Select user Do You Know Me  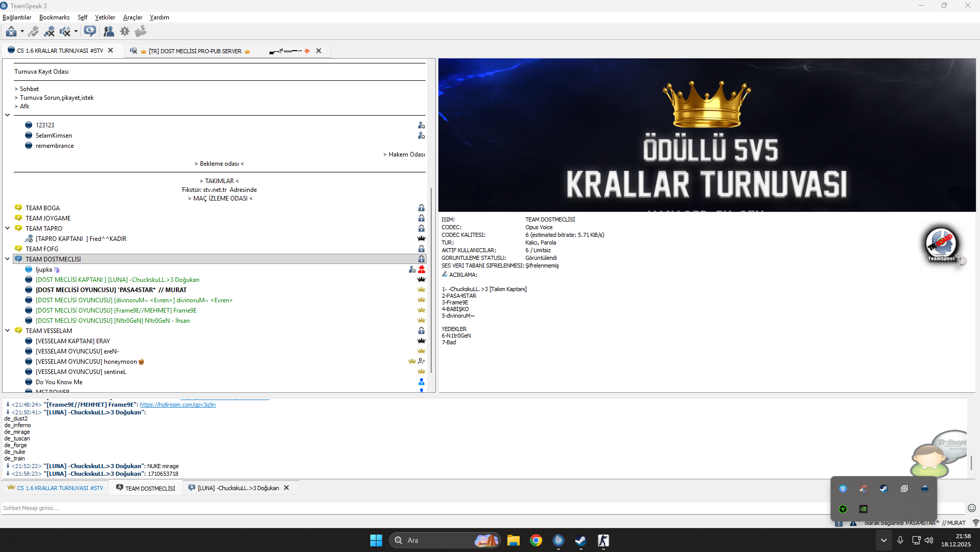pos(59,382)
